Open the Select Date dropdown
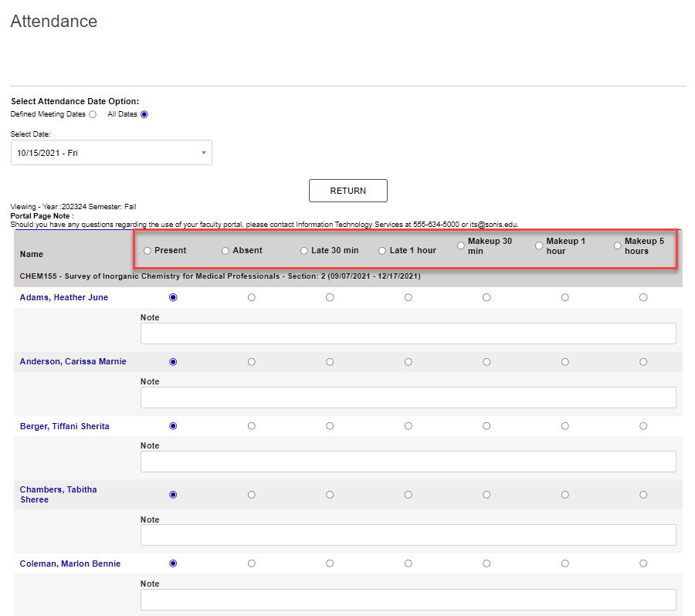 pos(111,152)
